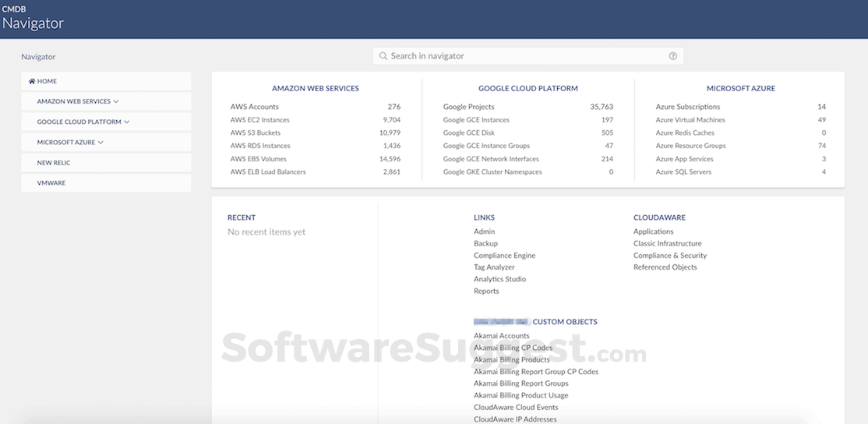The width and height of the screenshot is (868, 424).
Task: Open the AMAZON WEB SERVICES card heading
Action: (316, 88)
